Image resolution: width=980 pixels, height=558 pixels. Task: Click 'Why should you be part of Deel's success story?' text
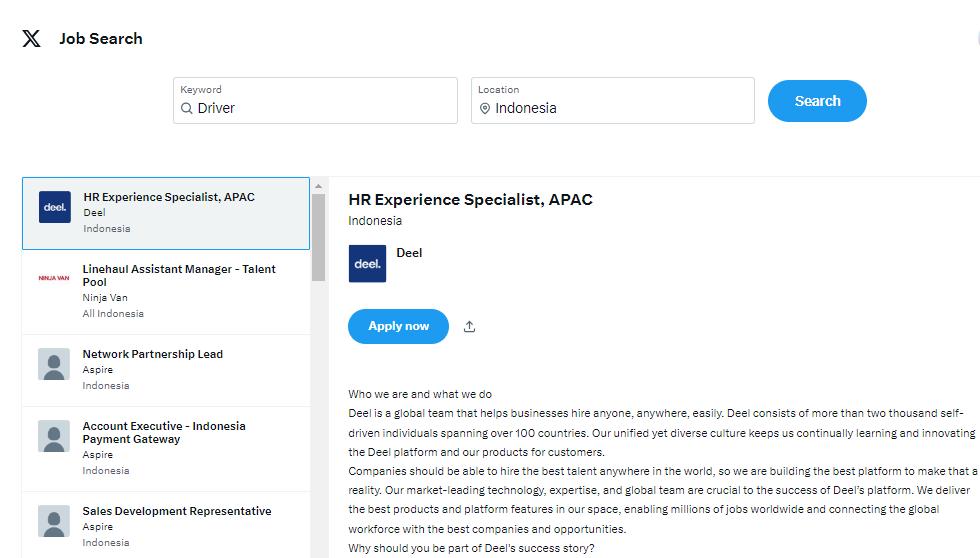click(471, 548)
